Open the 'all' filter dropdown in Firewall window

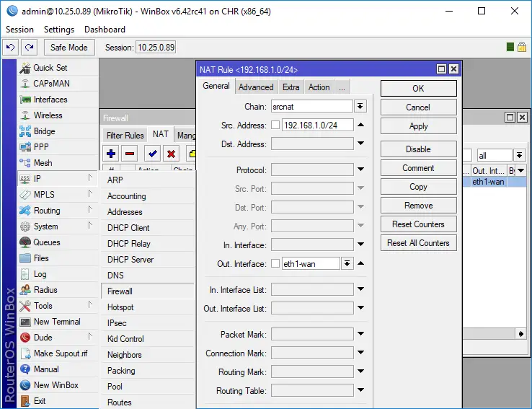[519, 156]
